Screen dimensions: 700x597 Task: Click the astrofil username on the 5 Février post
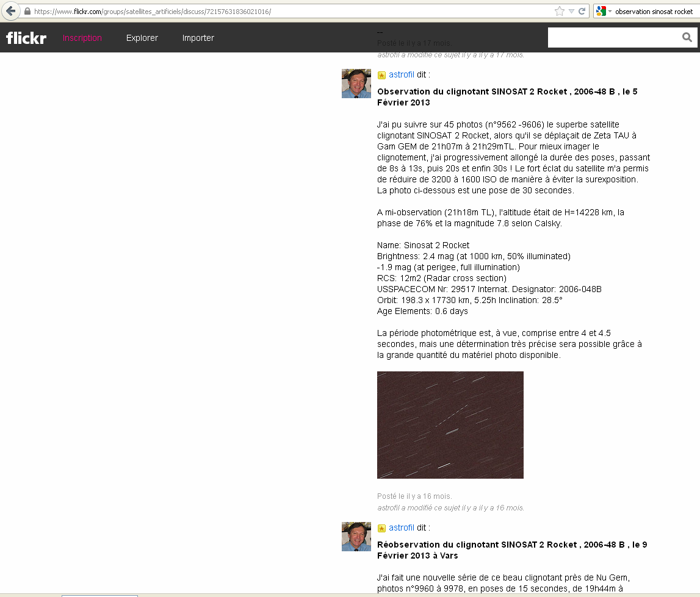tap(401, 74)
